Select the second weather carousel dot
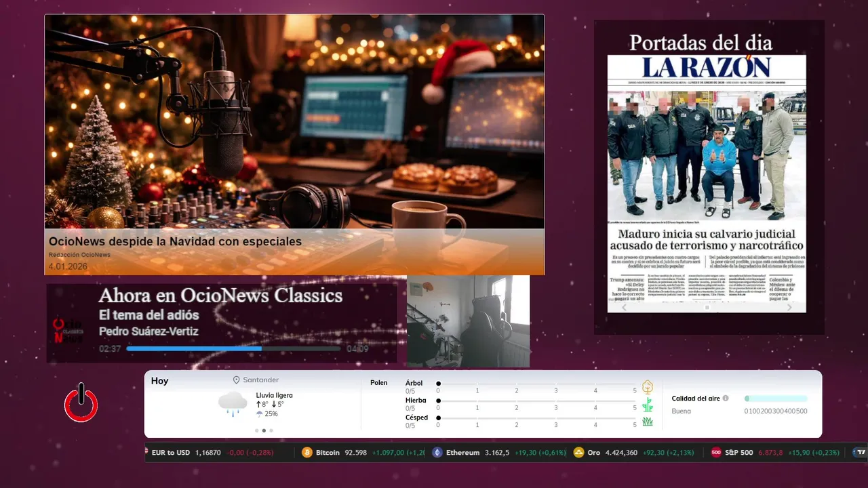The image size is (868, 488). 264,430
